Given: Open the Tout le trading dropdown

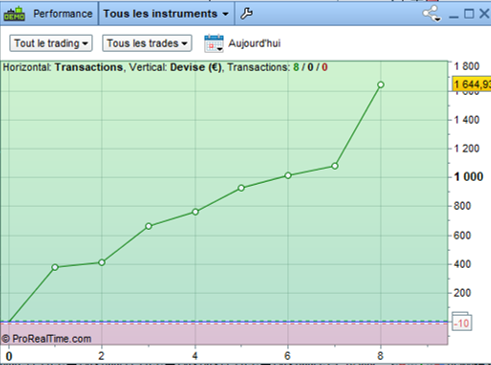Looking at the screenshot, I should (x=51, y=43).
